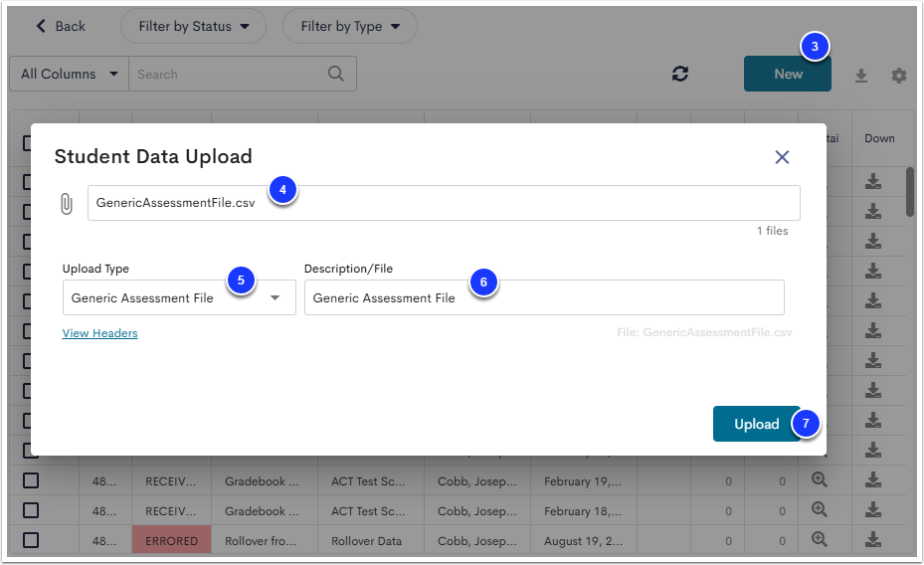This screenshot has width=924, height=565.
Task: Click details magnifier for February 19 row
Action: [820, 479]
